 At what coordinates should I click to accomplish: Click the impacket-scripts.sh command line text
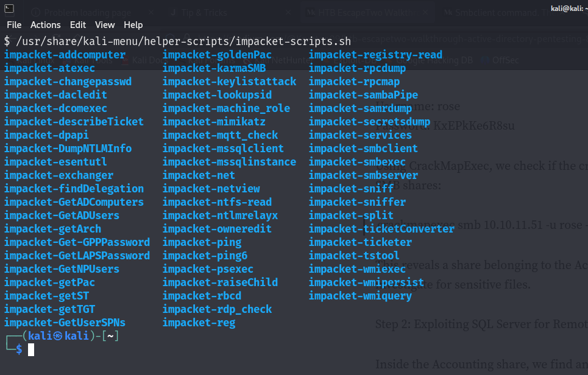pos(183,41)
